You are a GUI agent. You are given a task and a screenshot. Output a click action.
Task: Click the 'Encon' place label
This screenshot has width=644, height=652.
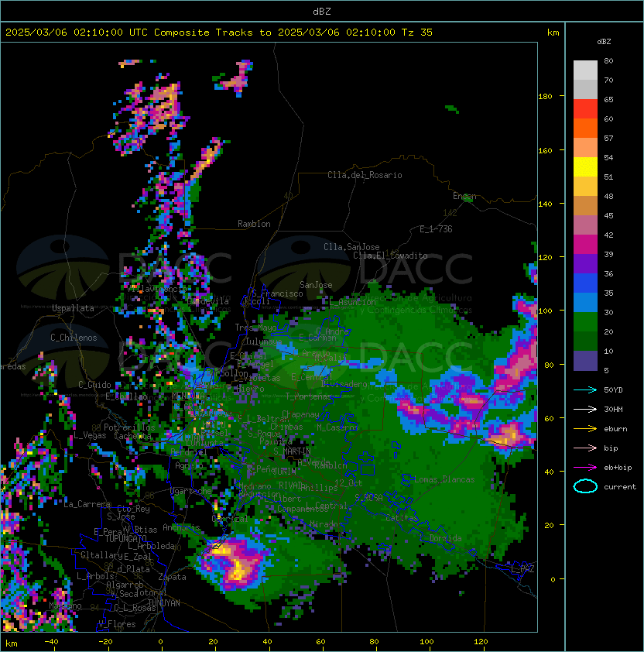click(x=464, y=196)
